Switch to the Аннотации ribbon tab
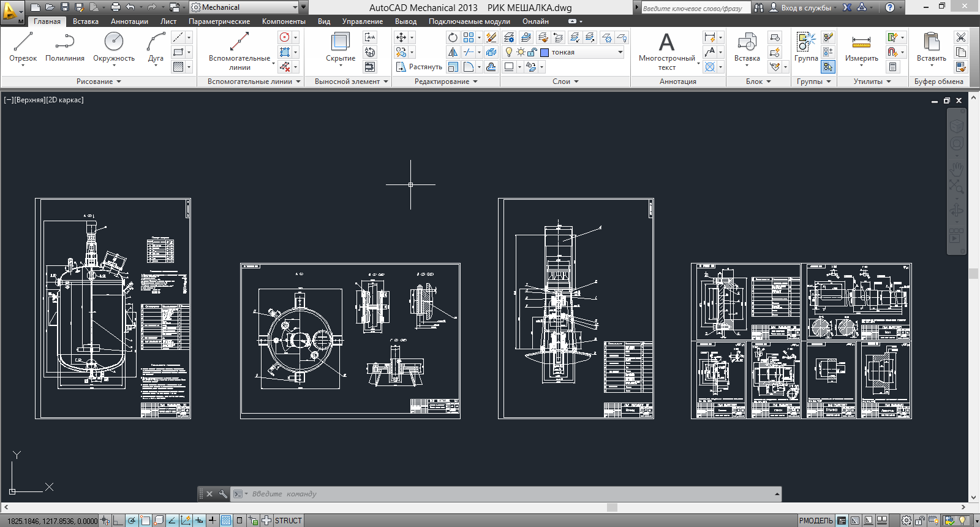This screenshot has width=980, height=527. click(x=129, y=21)
